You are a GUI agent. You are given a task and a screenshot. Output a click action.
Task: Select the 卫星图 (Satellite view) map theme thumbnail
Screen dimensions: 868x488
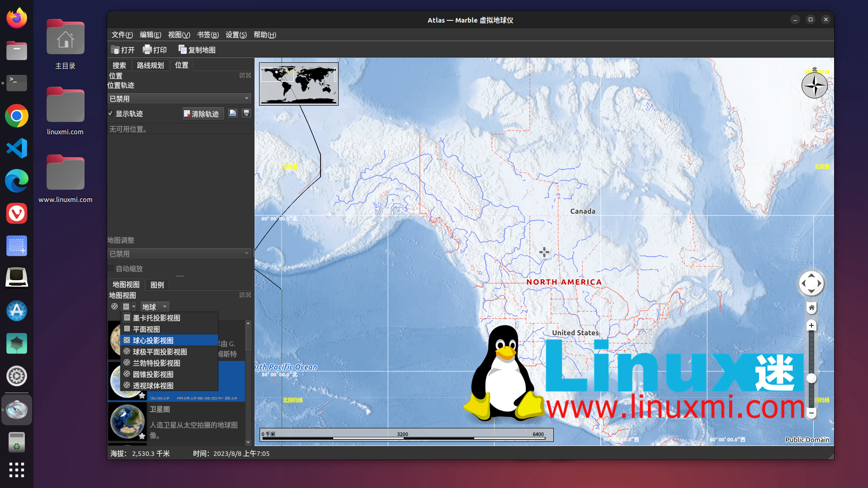tap(127, 422)
